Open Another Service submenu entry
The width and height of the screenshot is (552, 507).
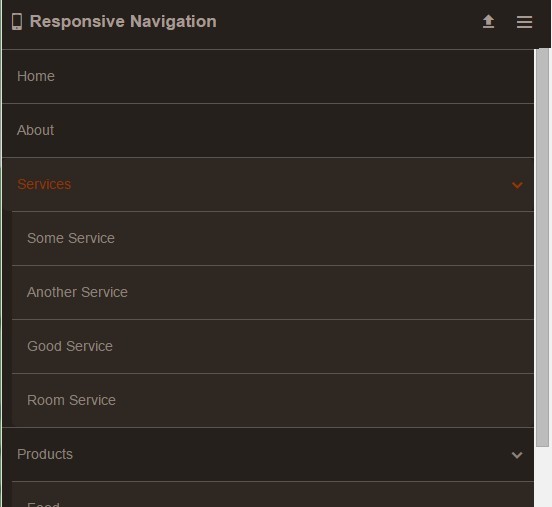point(273,293)
